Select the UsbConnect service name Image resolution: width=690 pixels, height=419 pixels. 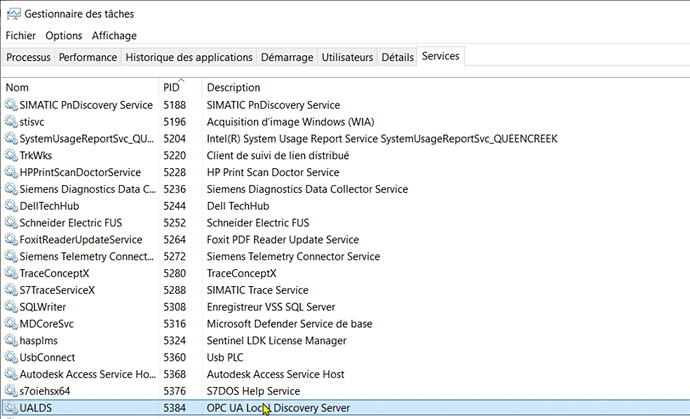click(x=47, y=357)
